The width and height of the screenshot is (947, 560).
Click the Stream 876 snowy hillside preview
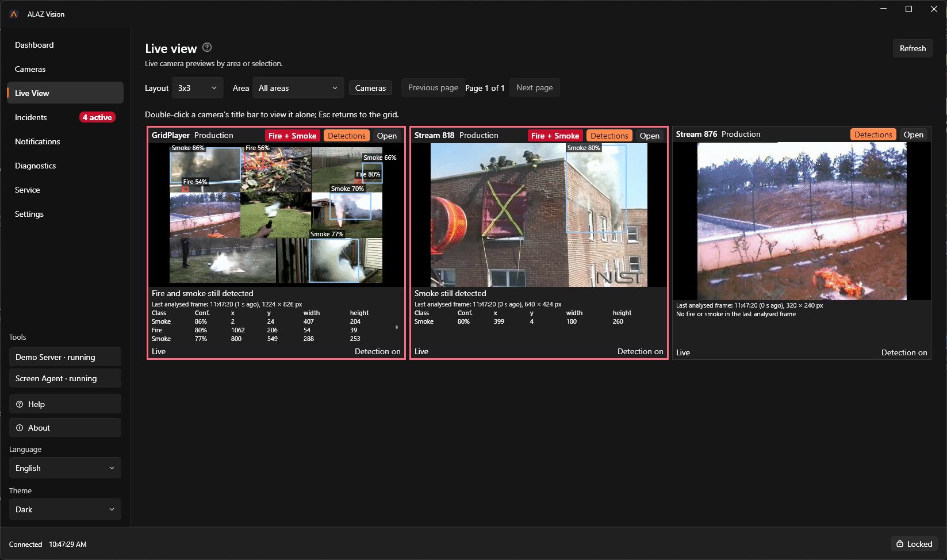click(802, 221)
